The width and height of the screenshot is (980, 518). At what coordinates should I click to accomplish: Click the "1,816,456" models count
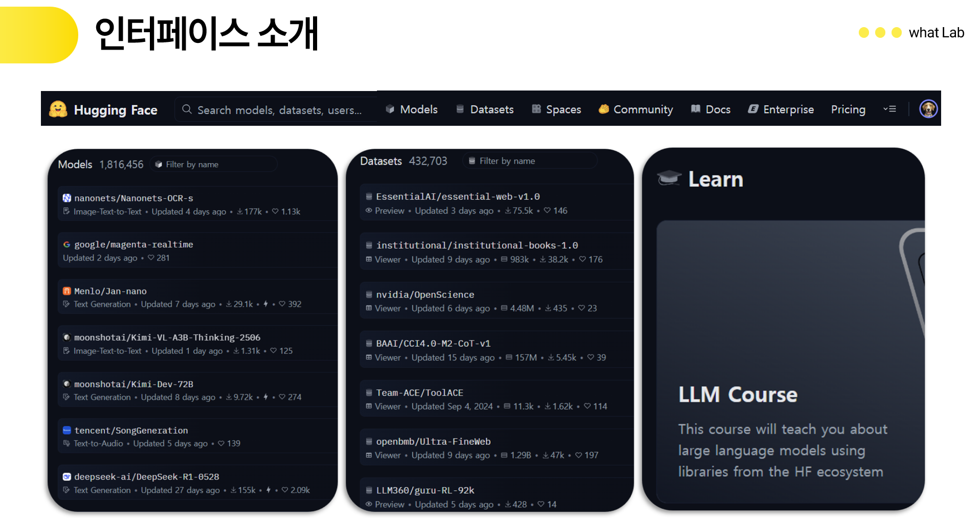click(x=121, y=164)
